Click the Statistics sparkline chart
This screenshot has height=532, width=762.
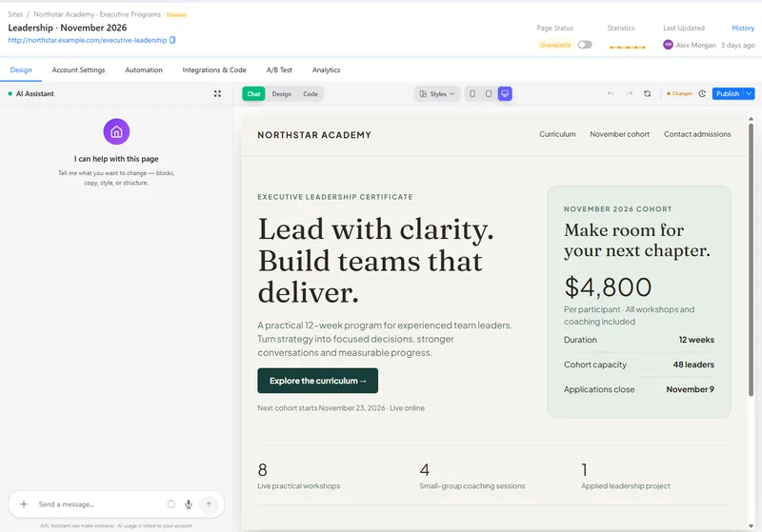(628, 47)
